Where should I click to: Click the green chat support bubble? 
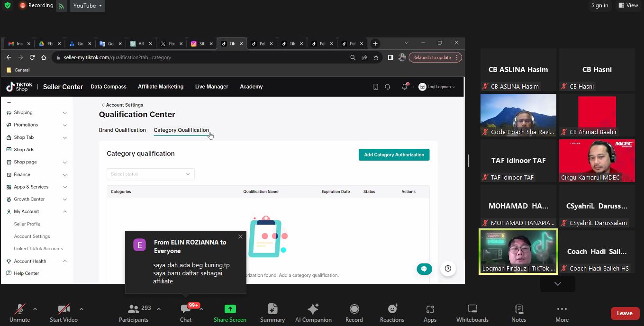click(424, 269)
